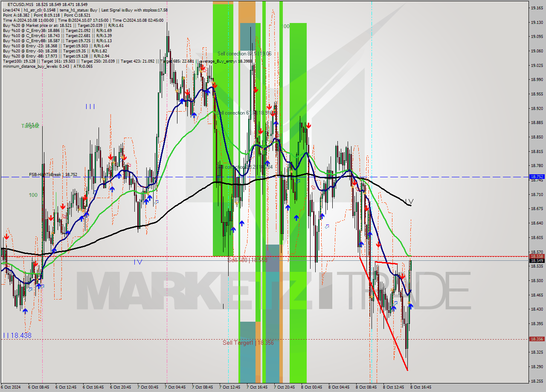Select the 18.815 price axis label
546x392 pixels.
pyautogui.click(x=537, y=151)
